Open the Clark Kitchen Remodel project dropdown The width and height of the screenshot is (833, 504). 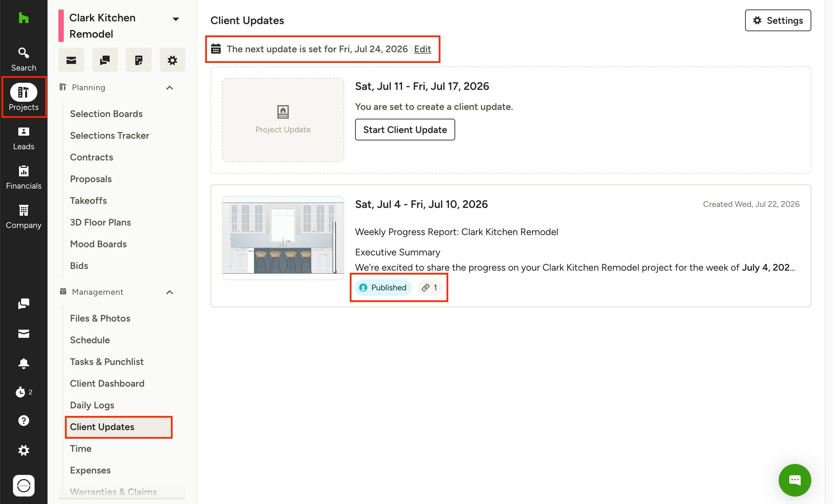click(175, 19)
